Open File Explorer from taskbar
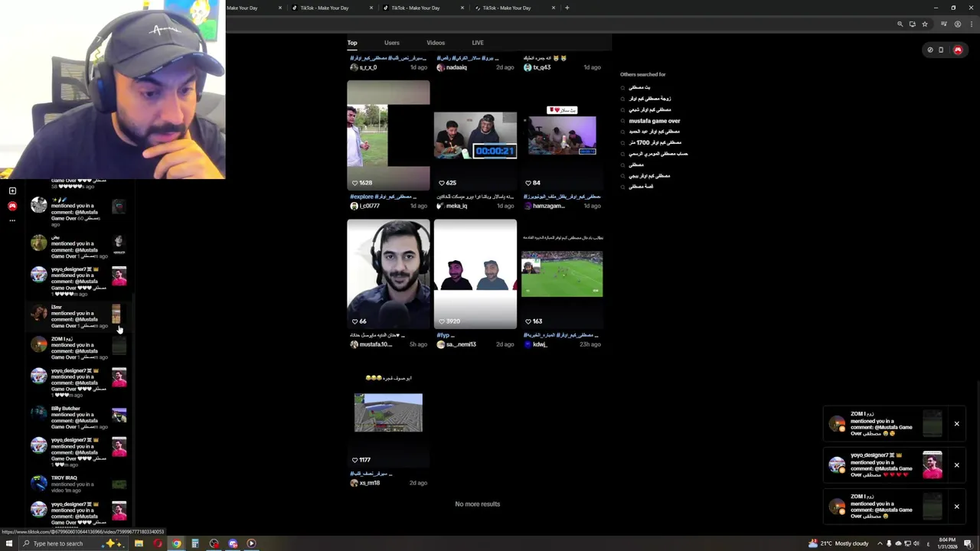980x551 pixels. click(x=139, y=543)
